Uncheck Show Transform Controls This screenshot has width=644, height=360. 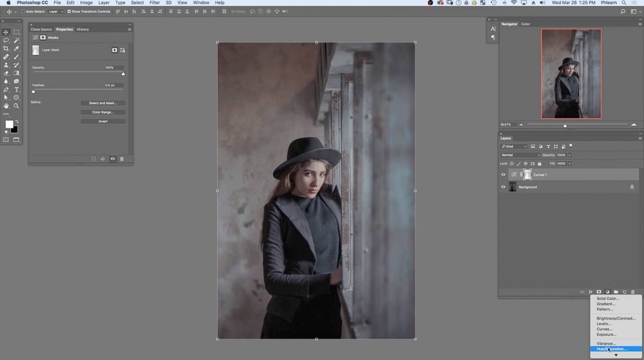69,11
